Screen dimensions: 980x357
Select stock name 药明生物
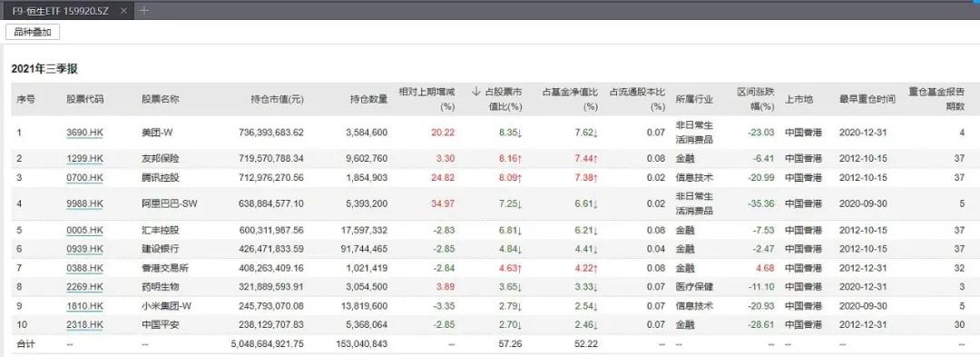[x=160, y=287]
